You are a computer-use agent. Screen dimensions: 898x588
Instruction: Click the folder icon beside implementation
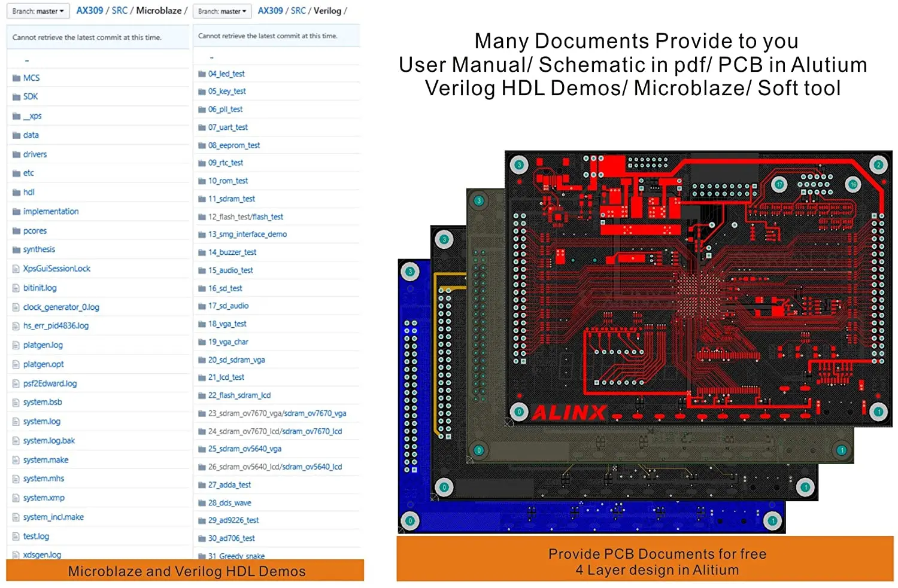tap(16, 212)
